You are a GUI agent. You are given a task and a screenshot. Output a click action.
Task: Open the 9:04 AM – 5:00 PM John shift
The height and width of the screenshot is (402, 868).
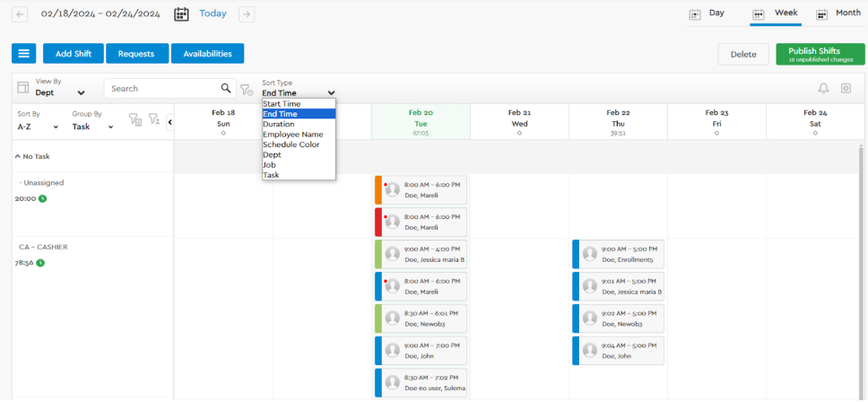click(x=619, y=351)
